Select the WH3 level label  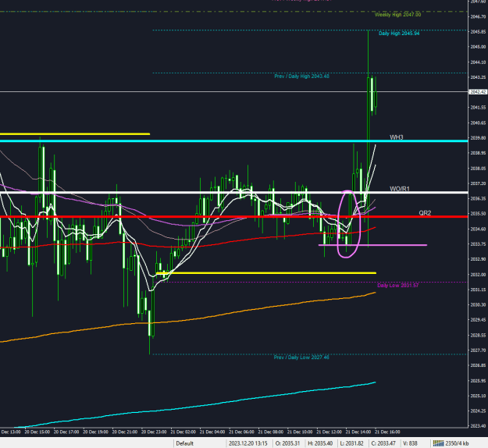click(396, 137)
